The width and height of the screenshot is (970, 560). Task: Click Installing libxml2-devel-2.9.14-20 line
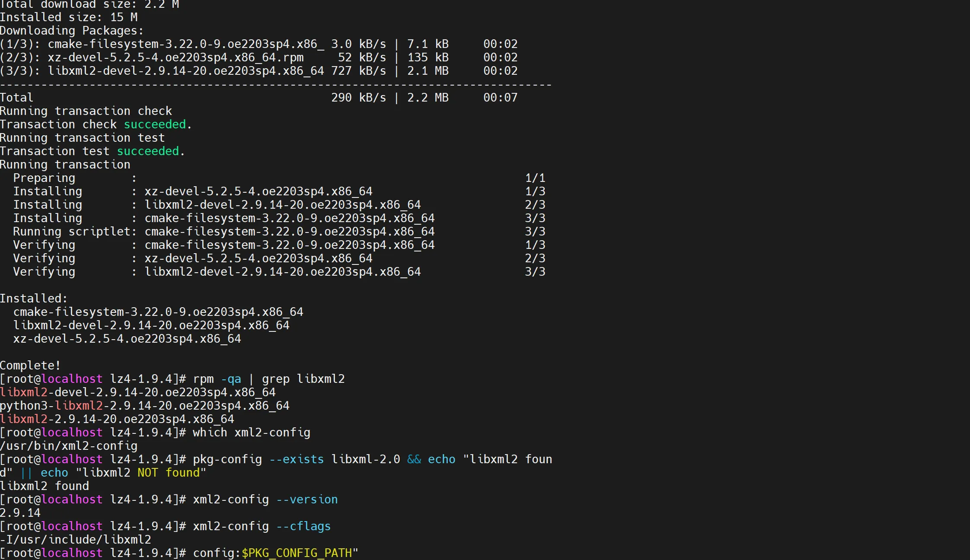click(279, 205)
